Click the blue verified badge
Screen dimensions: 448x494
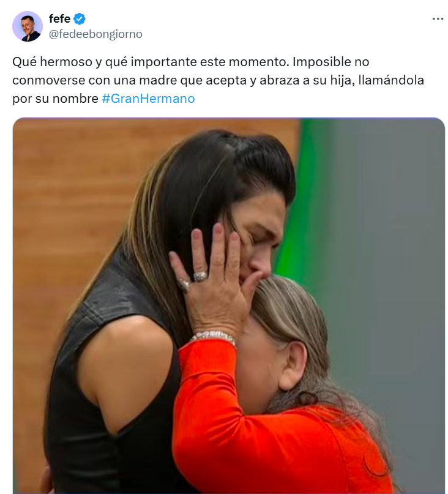(x=79, y=19)
